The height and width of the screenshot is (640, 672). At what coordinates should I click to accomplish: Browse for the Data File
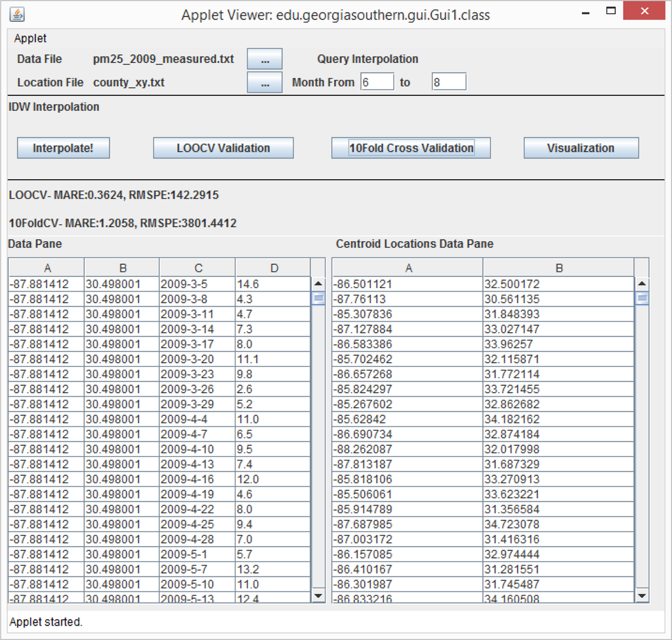(264, 59)
